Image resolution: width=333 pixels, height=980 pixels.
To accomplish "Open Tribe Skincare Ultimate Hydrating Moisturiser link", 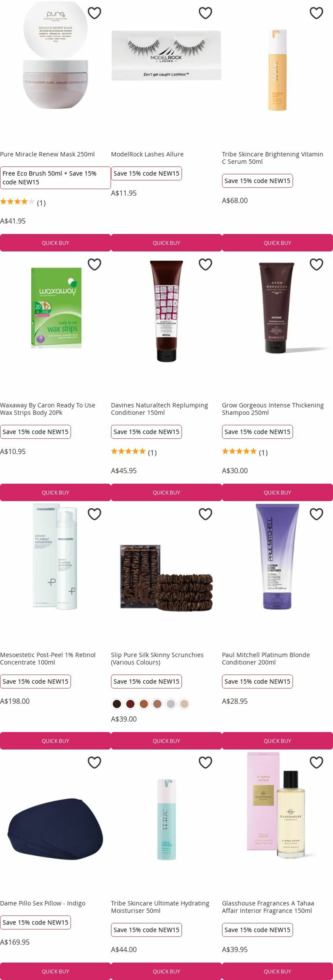I will tap(160, 907).
